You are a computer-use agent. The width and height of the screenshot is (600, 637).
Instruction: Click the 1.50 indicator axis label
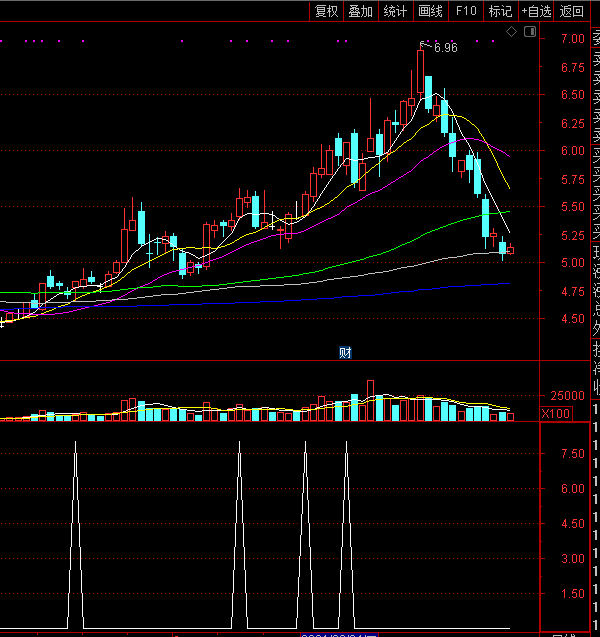(573, 594)
